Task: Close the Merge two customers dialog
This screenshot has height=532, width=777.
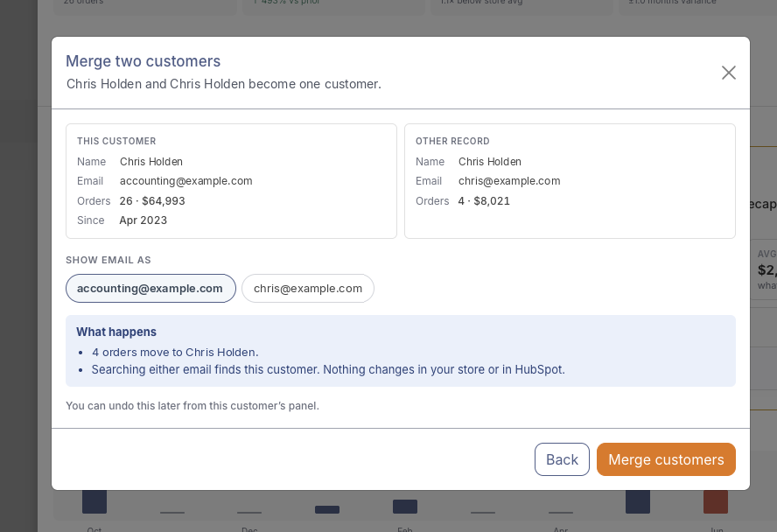Action: [728, 73]
